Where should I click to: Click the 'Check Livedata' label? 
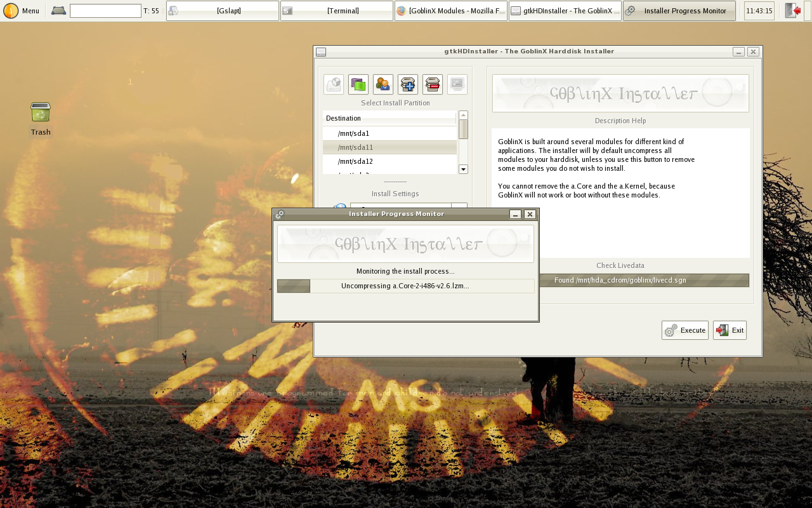pyautogui.click(x=620, y=265)
